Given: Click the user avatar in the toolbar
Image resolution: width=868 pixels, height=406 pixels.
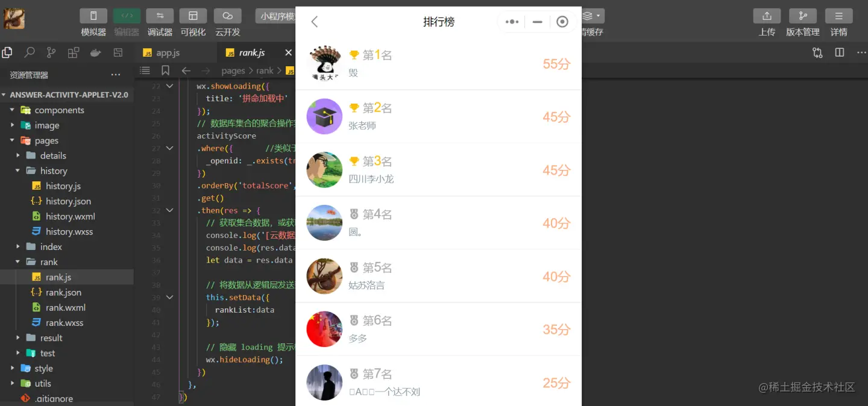Looking at the screenshot, I should coord(14,19).
